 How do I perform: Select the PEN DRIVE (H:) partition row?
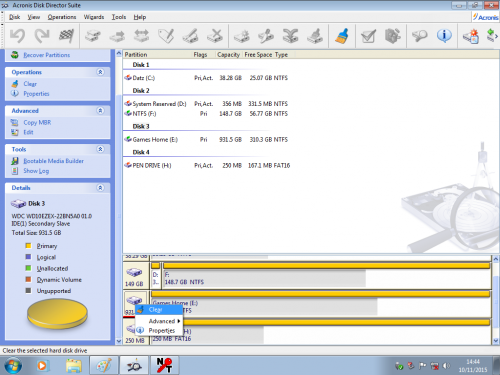(x=207, y=165)
